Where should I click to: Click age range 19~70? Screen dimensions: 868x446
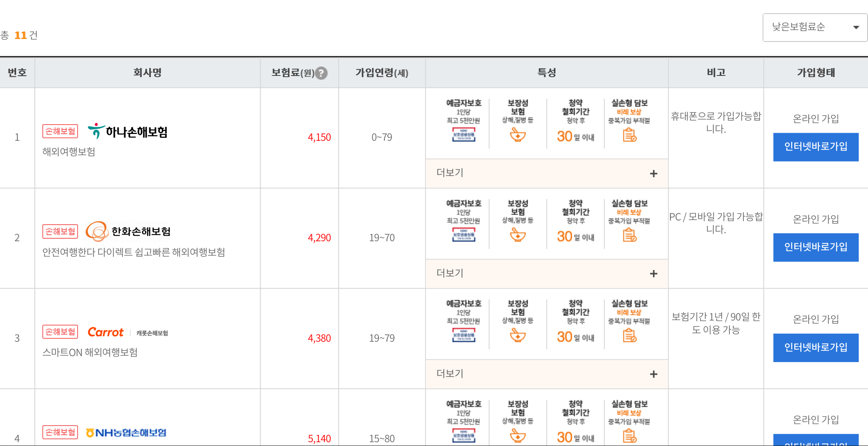tap(382, 238)
